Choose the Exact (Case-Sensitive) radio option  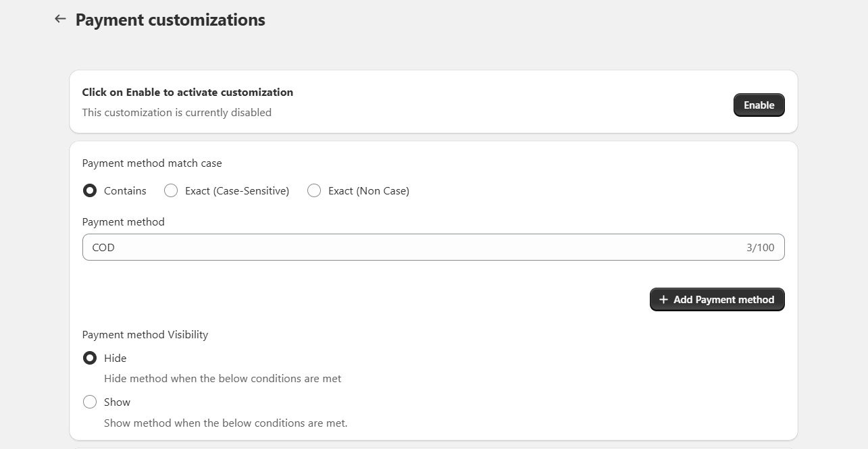(x=171, y=191)
